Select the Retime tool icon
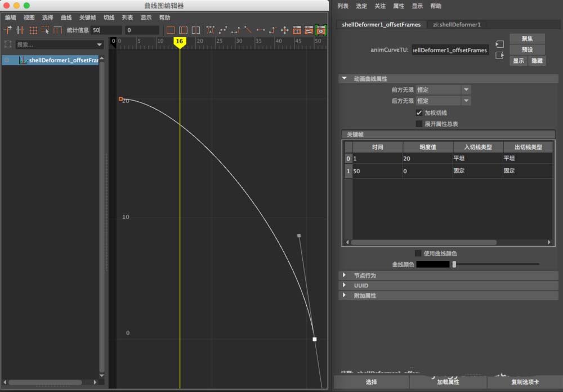Image resolution: width=563 pixels, height=392 pixels. point(58,30)
